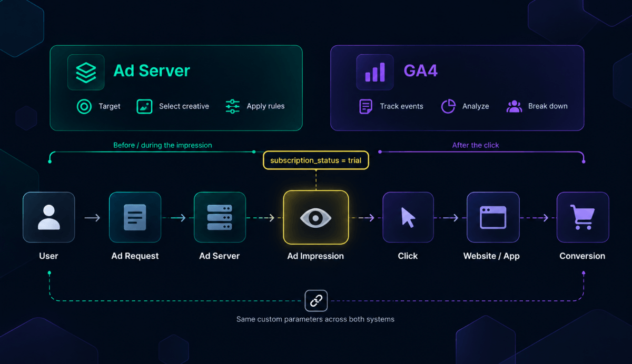Click the Ad Request label

[135, 256]
